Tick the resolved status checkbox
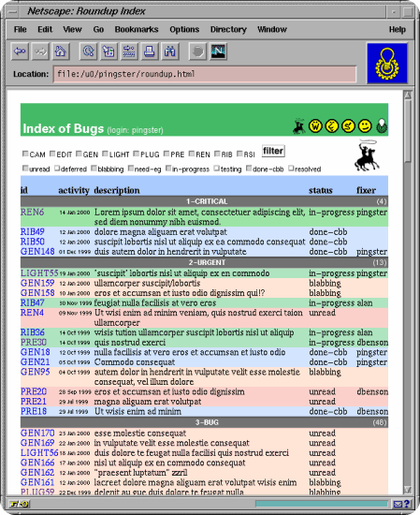This screenshot has height=515, width=420. pos(291,169)
